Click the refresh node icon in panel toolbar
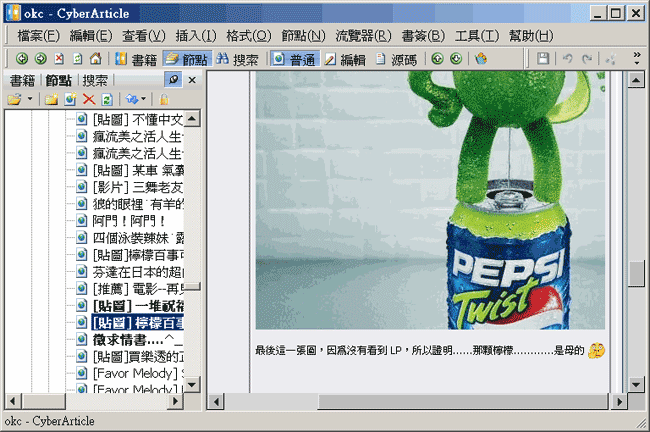650x432 pixels. click(107, 100)
